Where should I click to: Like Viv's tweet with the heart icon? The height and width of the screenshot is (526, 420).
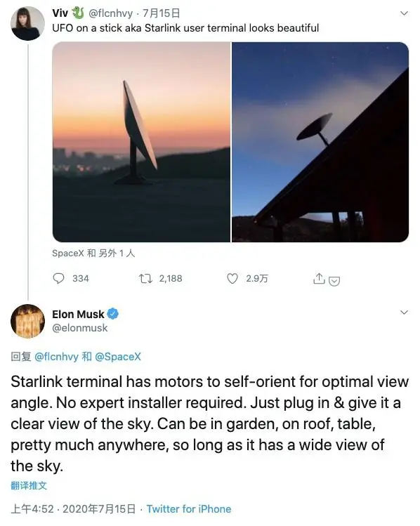coord(232,278)
